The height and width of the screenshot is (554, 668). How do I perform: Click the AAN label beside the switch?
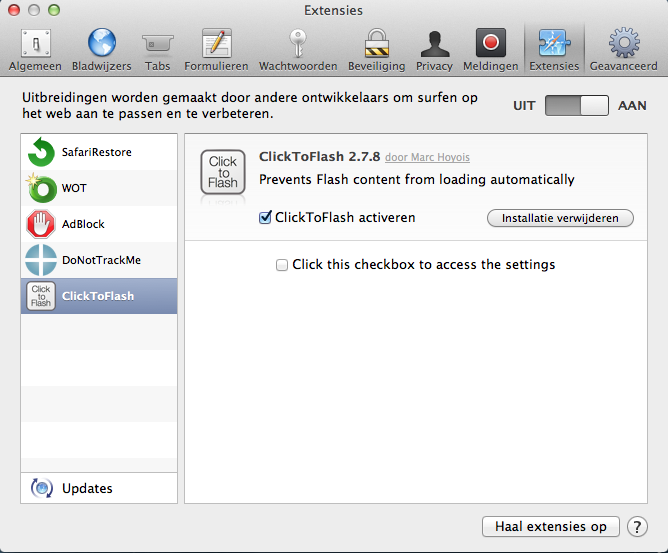tap(632, 105)
